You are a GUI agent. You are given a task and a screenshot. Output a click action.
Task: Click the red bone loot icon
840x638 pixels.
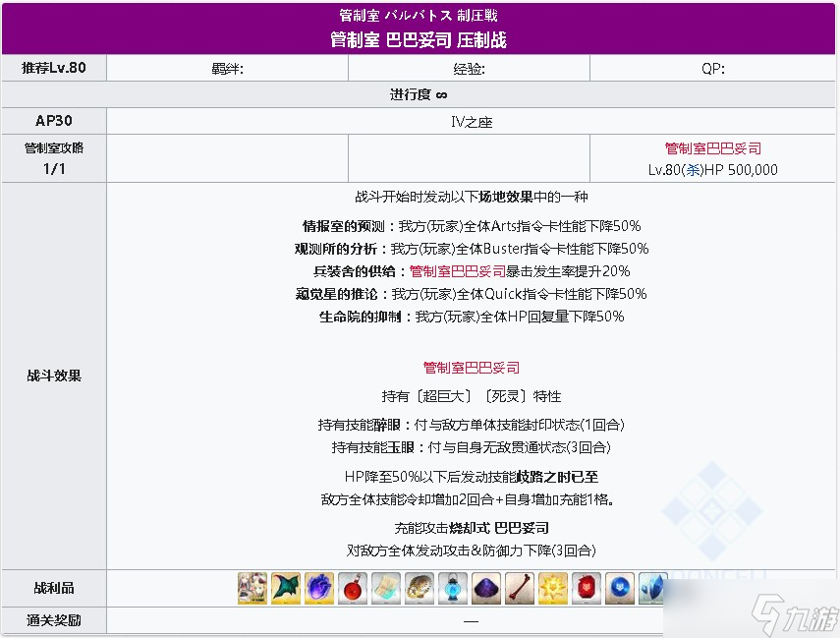coord(520,588)
